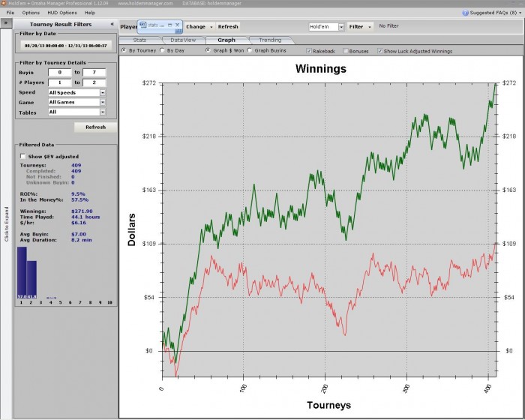This screenshot has width=525, height=420.
Task: Click the # Players minimum field
Action: tap(60, 82)
